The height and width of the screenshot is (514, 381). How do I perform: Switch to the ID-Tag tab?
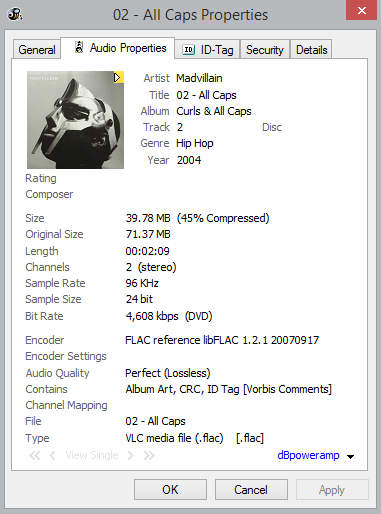coord(207,50)
